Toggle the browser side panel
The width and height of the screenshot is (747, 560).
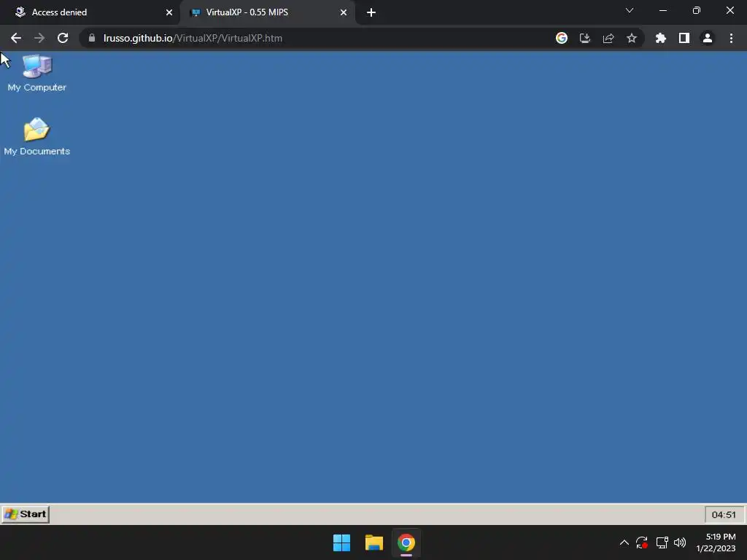(684, 38)
